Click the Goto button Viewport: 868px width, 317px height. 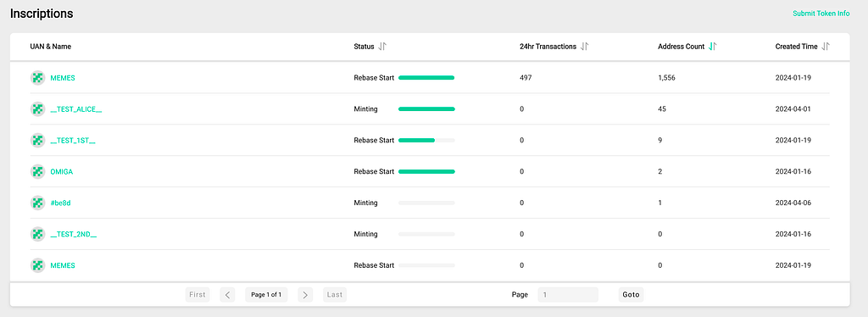pos(631,295)
